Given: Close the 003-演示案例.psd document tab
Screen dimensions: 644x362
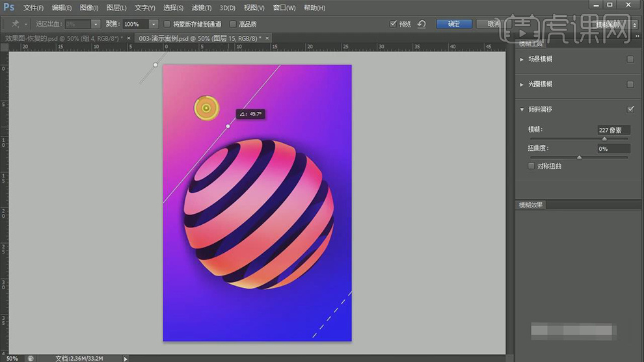Looking at the screenshot, I should click(x=267, y=38).
